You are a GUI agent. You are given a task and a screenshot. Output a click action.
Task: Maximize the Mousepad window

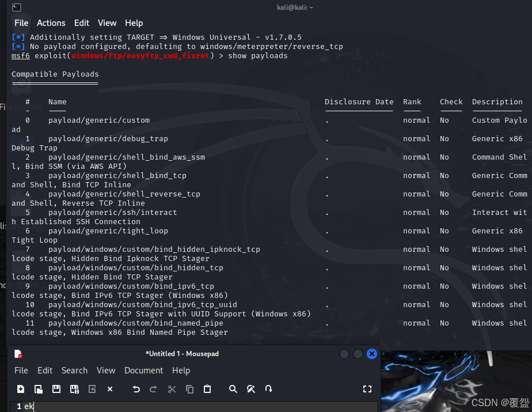(x=358, y=354)
